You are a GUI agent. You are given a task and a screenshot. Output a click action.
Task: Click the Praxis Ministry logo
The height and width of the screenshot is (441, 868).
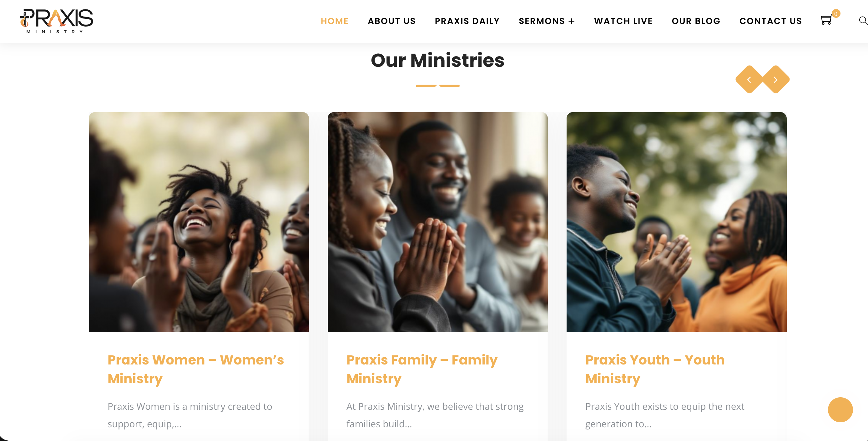[57, 21]
